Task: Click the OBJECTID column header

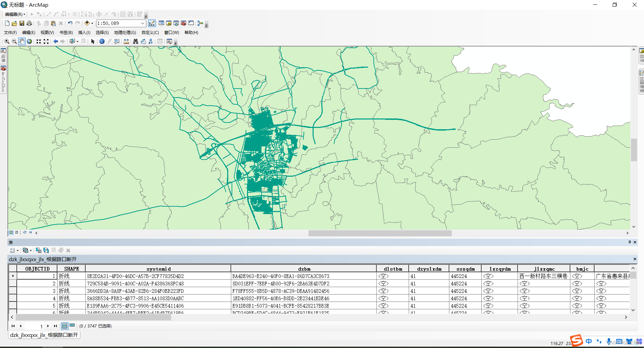Action: (x=37, y=269)
